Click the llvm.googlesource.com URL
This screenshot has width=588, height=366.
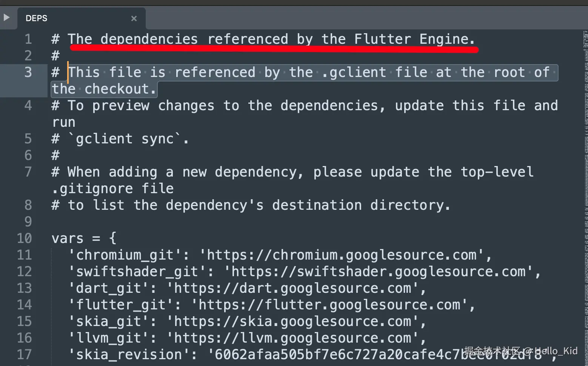[292, 338]
